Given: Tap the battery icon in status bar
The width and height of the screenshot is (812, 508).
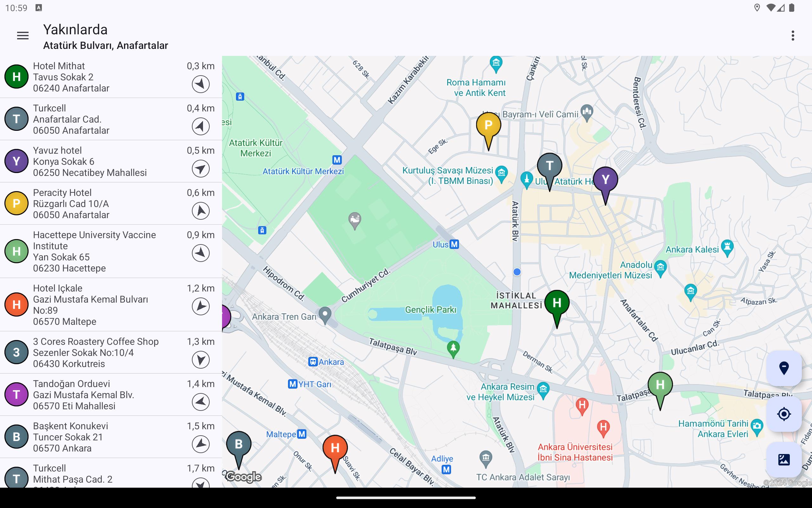Looking at the screenshot, I should (x=792, y=7).
